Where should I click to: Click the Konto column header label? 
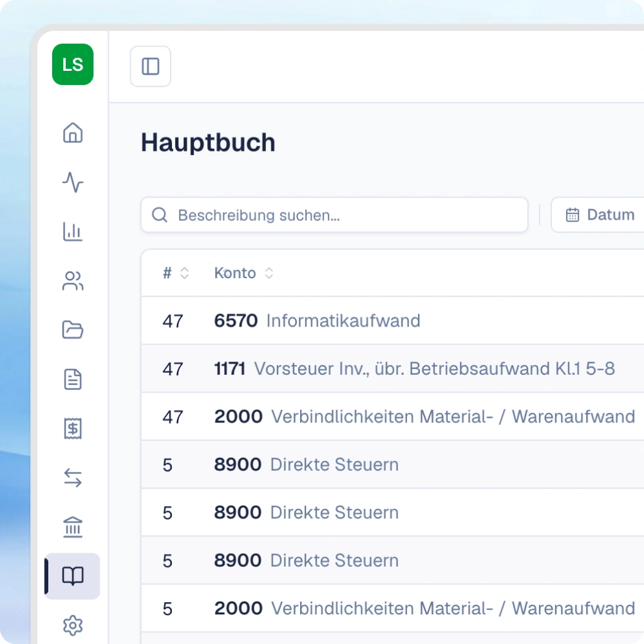[235, 273]
